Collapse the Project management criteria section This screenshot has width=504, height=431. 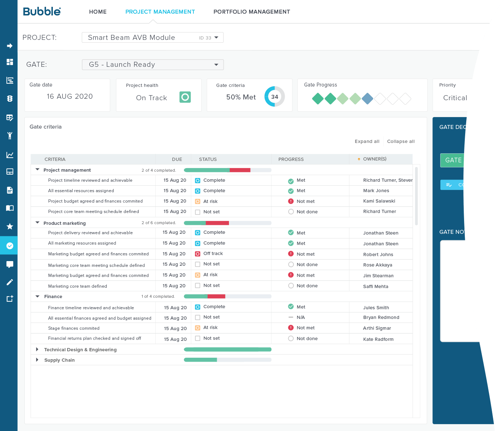click(37, 170)
